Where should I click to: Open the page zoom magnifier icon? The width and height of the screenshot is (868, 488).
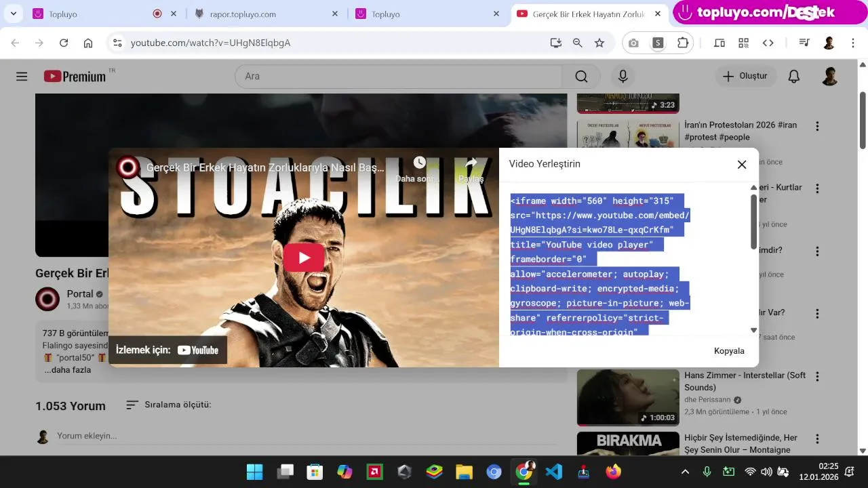click(x=578, y=43)
